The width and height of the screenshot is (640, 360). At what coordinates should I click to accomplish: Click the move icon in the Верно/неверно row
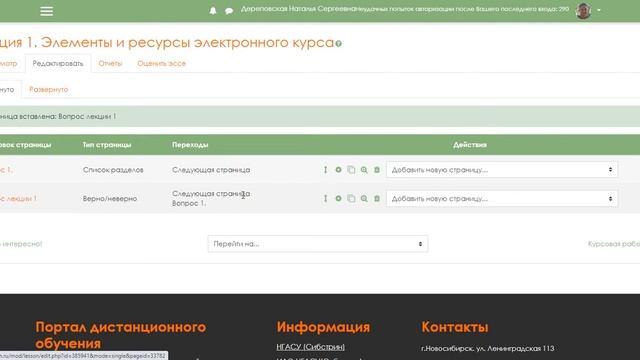325,198
